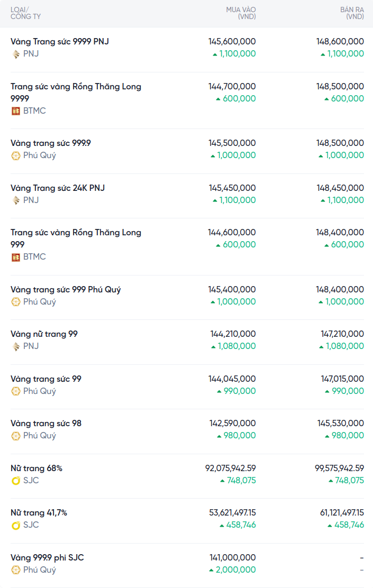Click the PNJ logo under Vàng Trang sức 9999 PNJ
Screen dimensions: 373x588
click(16, 54)
